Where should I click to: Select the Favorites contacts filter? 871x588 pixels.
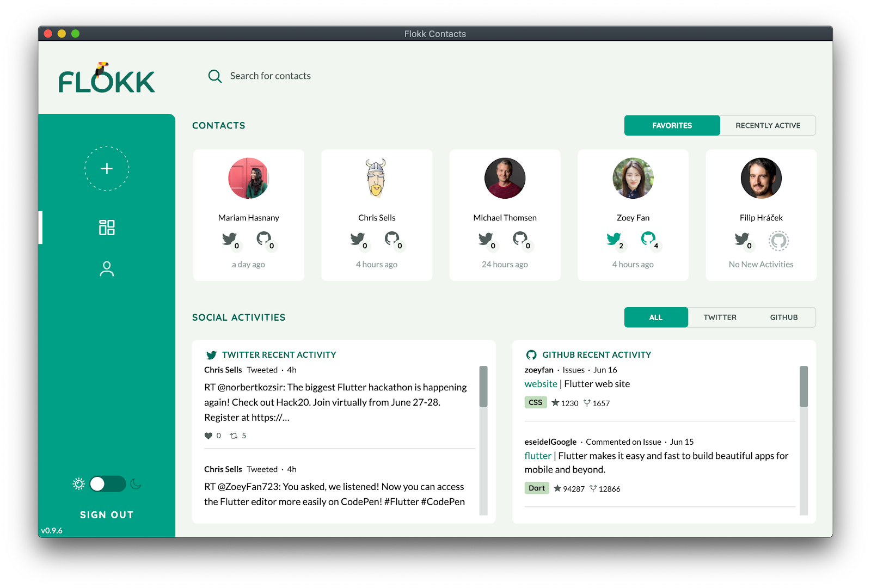[x=672, y=125]
